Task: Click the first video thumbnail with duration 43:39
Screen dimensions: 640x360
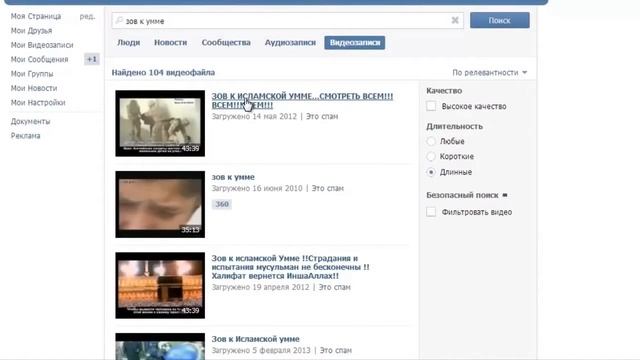Action: tap(160, 123)
